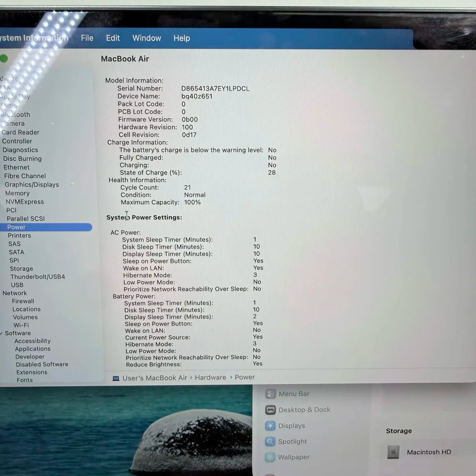Open Desktop & Dock in System Settings
Image resolution: width=476 pixels, height=476 pixels.
pos(304,410)
